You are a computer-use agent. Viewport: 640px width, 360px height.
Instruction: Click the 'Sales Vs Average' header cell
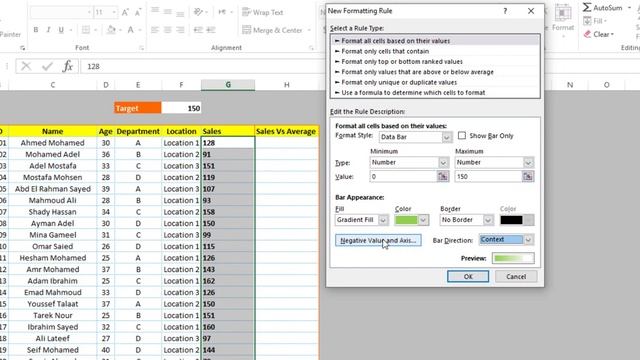[286, 131]
